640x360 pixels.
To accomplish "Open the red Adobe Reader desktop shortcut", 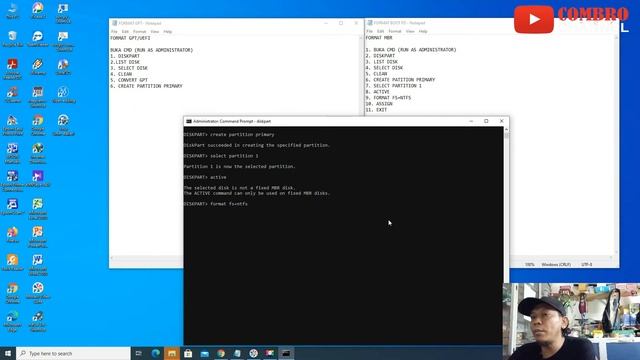I will click(12, 68).
